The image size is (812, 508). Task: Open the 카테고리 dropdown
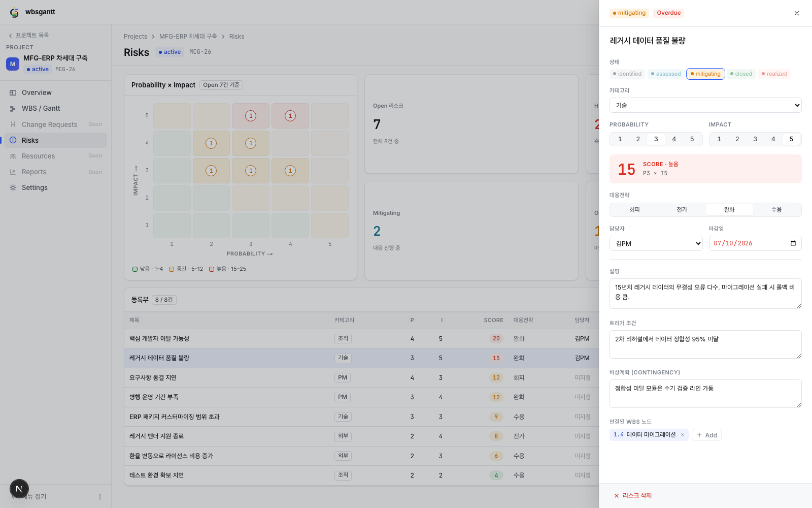(x=705, y=105)
